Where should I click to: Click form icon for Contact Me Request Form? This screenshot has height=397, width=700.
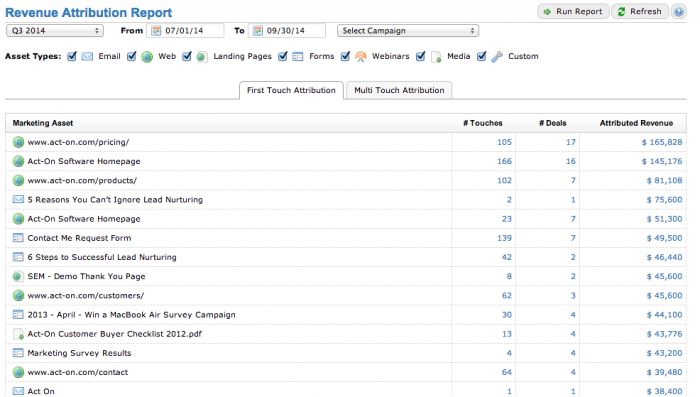pyautogui.click(x=18, y=238)
